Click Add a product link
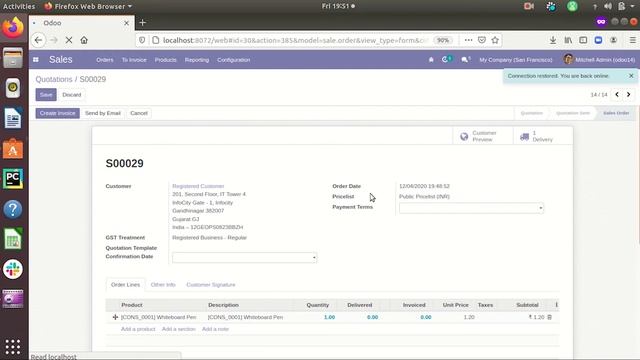Image resolution: width=640 pixels, height=360 pixels. coord(138,329)
